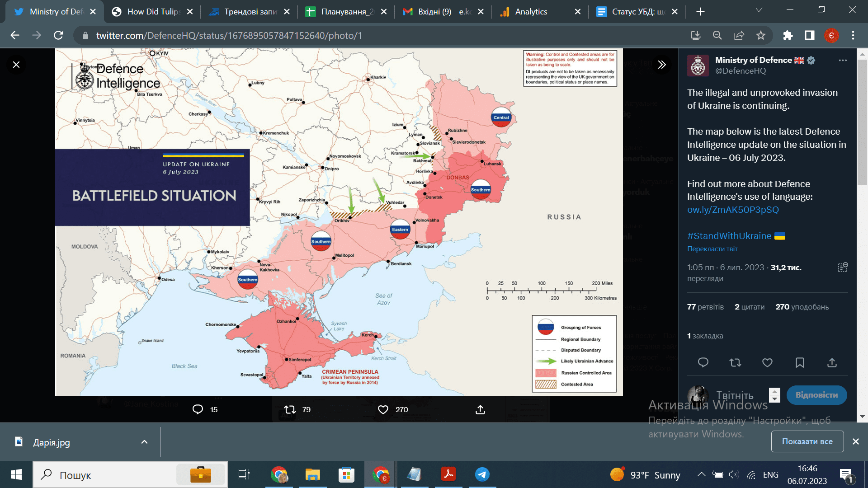Image resolution: width=868 pixels, height=488 pixels.
Task: Bookmark this page with star icon
Action: (761, 35)
